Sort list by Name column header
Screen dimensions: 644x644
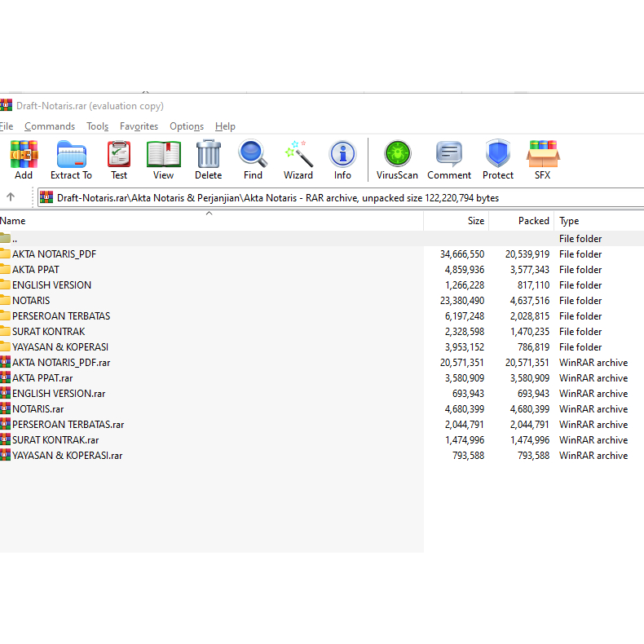tap(13, 221)
